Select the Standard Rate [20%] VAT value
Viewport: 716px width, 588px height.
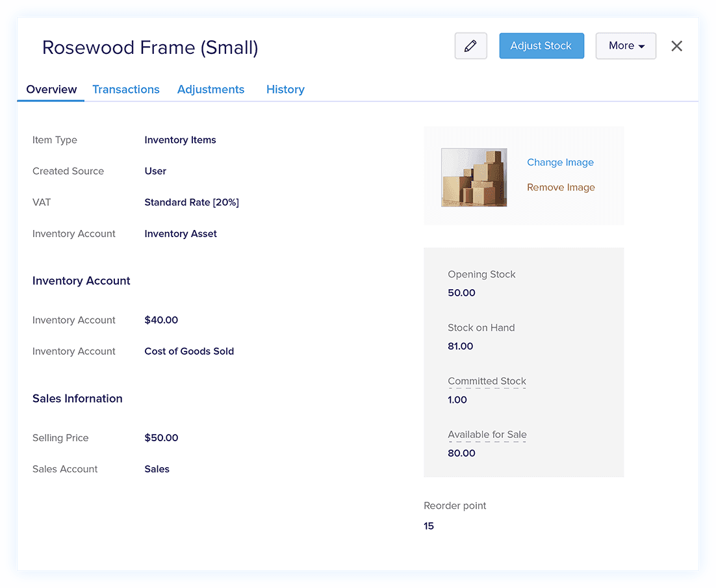click(x=192, y=203)
